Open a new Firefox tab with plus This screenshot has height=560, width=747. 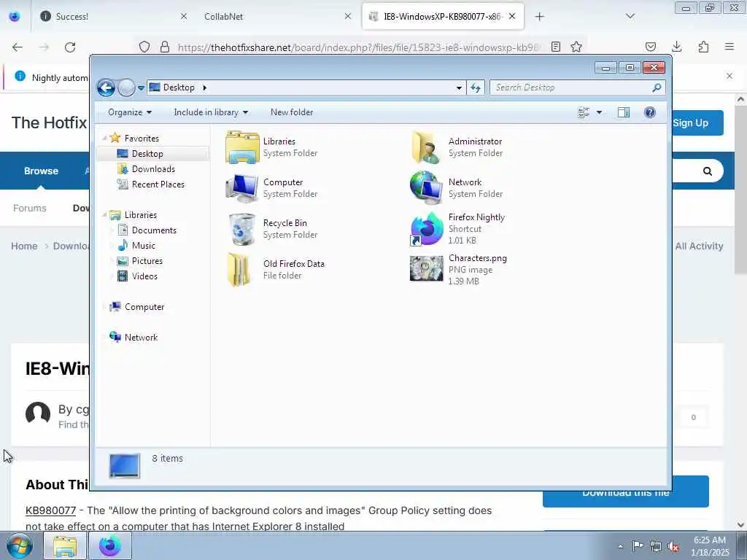tap(539, 17)
